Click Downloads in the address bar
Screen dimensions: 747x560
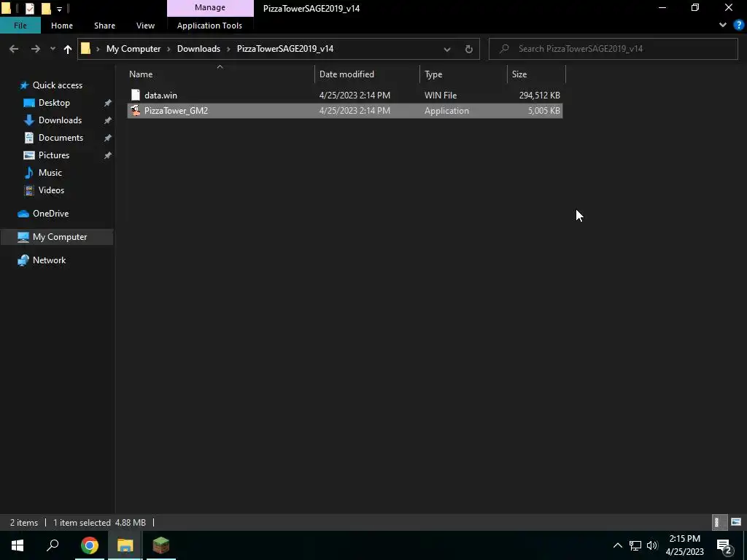click(x=198, y=49)
